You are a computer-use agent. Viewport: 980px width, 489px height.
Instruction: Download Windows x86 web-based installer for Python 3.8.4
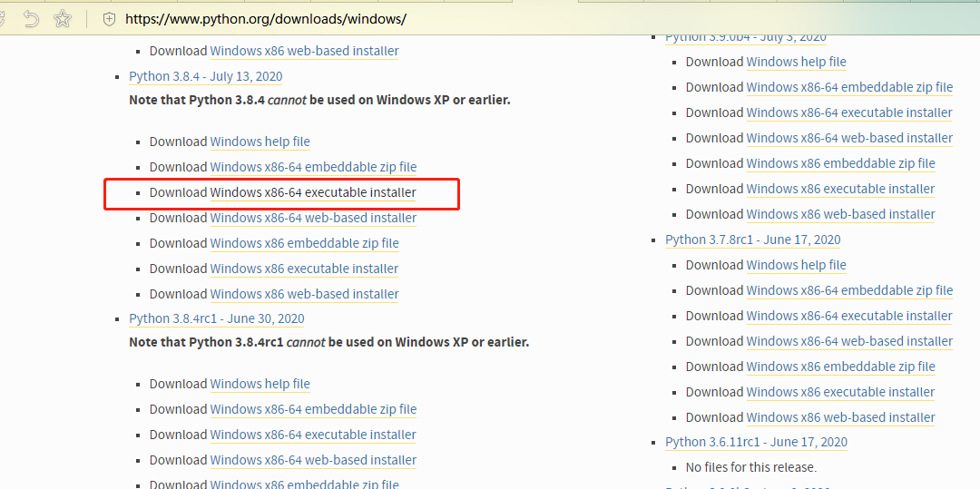pos(304,294)
